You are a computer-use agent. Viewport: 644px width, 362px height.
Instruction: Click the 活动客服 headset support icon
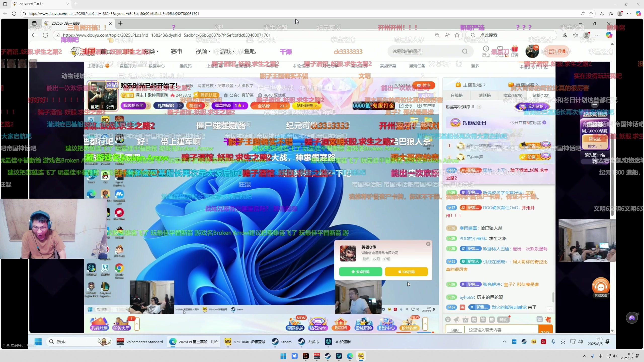click(x=601, y=288)
